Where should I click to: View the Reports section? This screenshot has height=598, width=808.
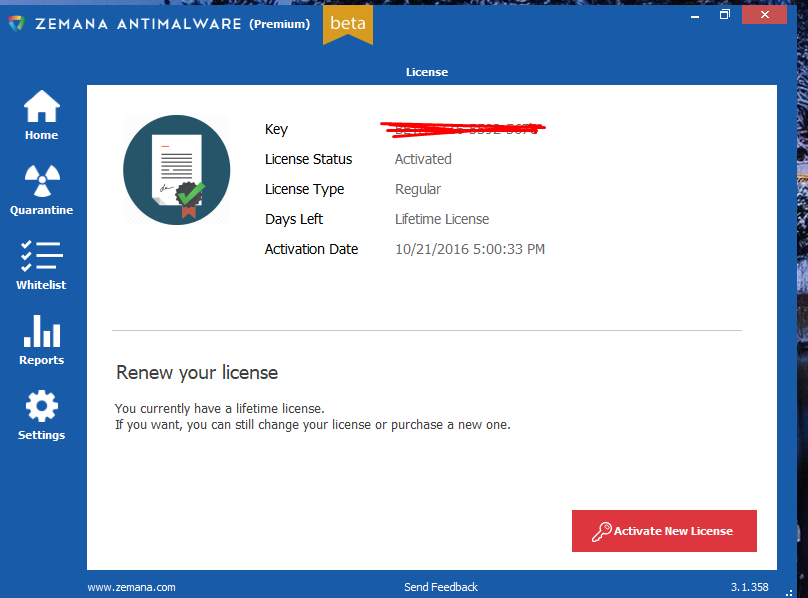[x=42, y=340]
